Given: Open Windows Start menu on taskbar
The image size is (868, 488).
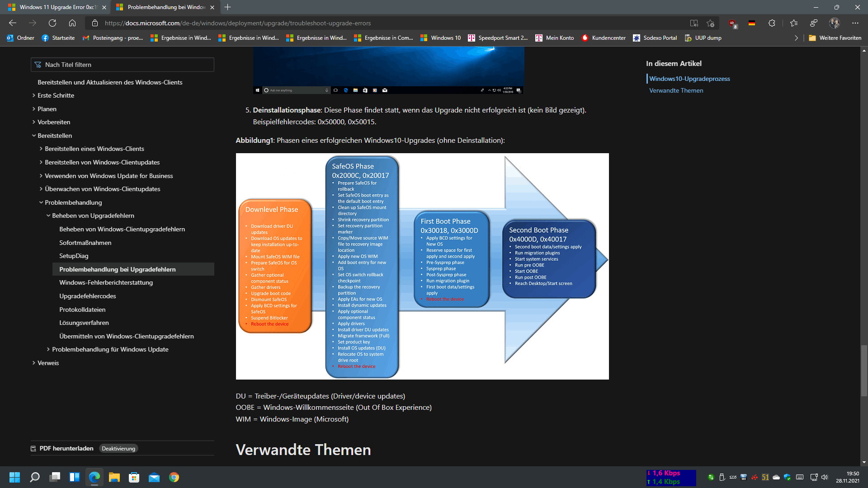Looking at the screenshot, I should coord(14,477).
